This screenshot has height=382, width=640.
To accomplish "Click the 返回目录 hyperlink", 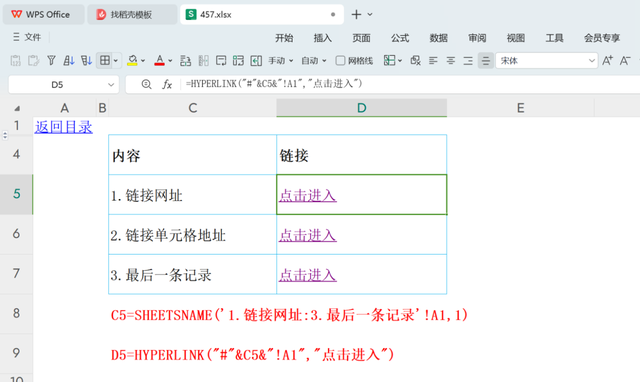I will [x=64, y=127].
